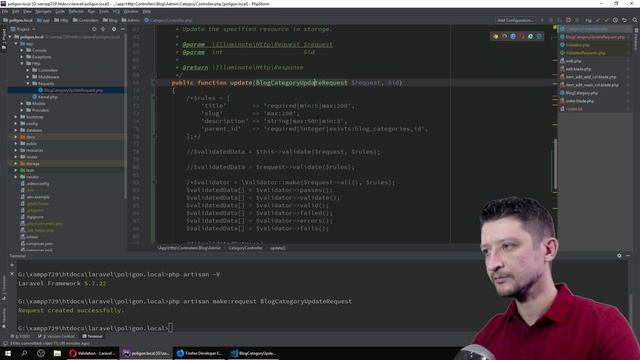This screenshot has width=640, height=360.
Task: Open Safari browser preview icon in editor
Action: click(x=513, y=36)
